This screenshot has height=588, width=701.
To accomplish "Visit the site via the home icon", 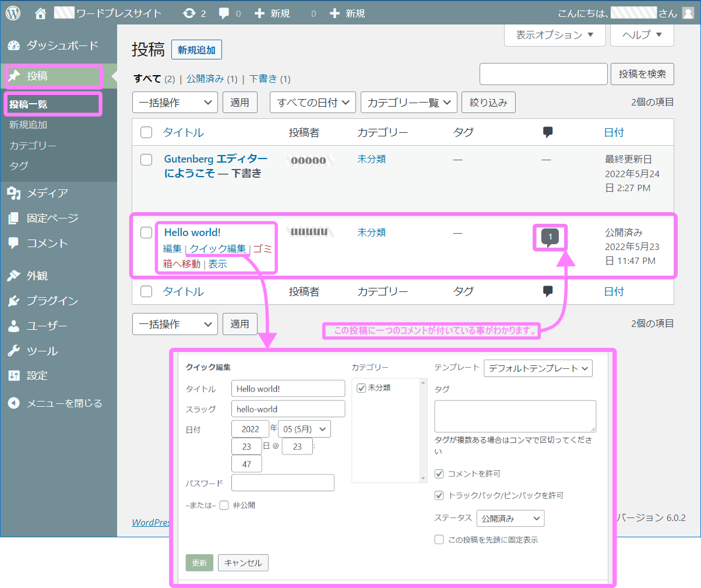I will pos(39,12).
